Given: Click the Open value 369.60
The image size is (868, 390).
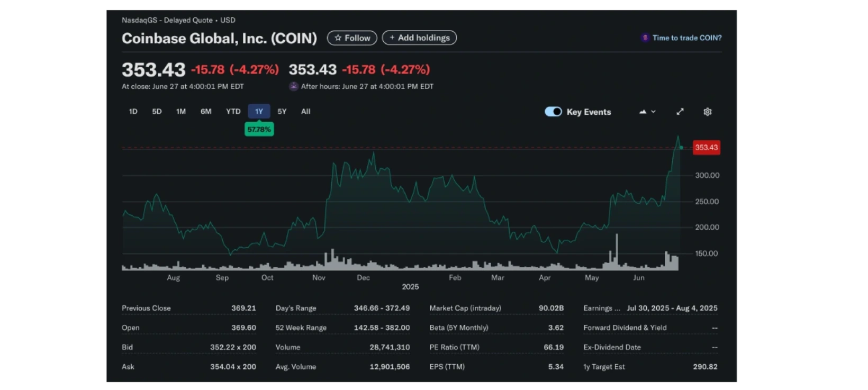Looking at the screenshot, I should (x=243, y=328).
